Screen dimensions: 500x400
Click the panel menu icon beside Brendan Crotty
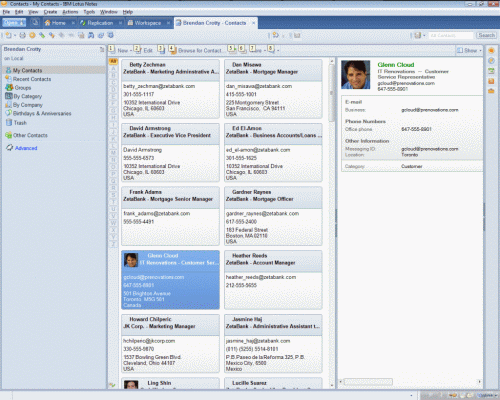coord(102,49)
